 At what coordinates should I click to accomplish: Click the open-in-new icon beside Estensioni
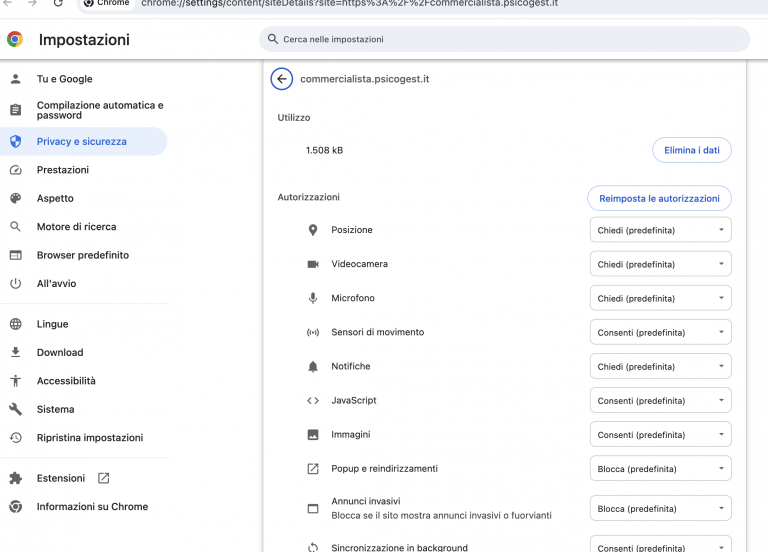pos(103,478)
